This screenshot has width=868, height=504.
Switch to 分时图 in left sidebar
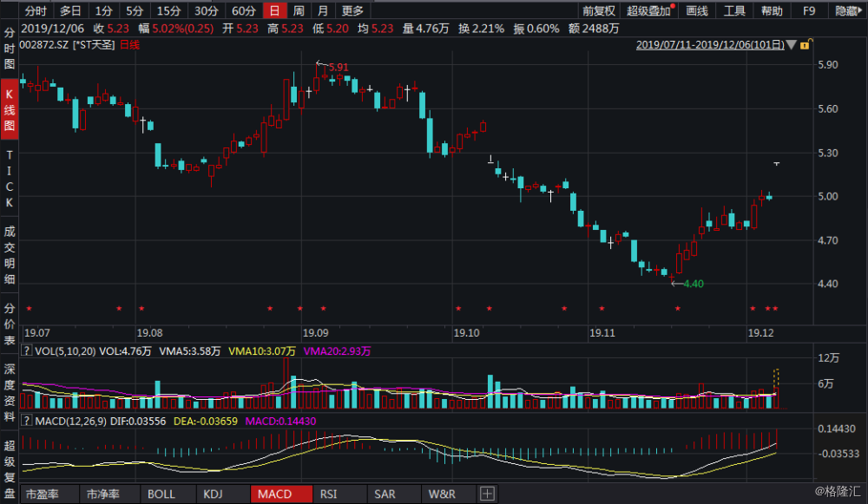[x=10, y=49]
